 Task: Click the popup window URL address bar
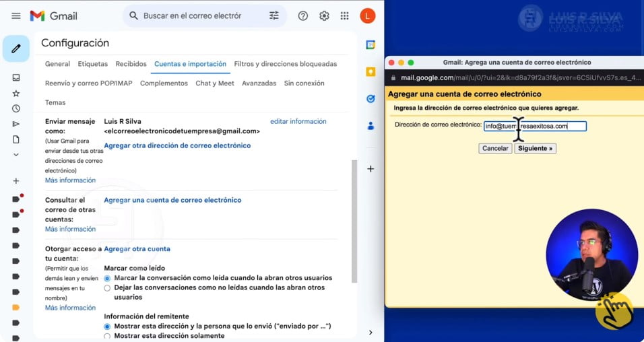(x=521, y=77)
